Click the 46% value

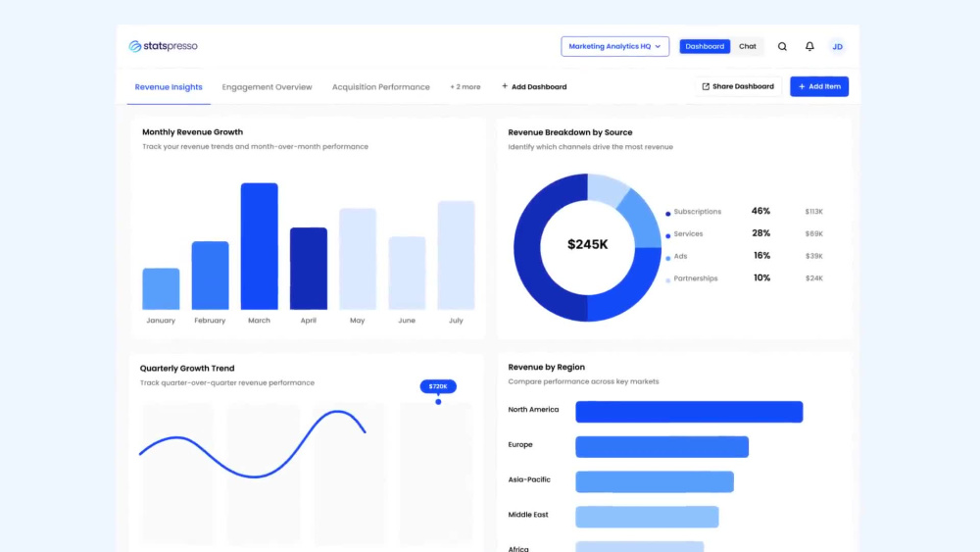(760, 212)
